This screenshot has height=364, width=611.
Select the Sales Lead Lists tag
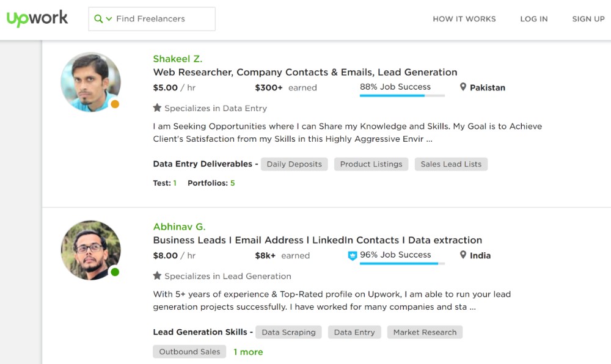coord(451,164)
